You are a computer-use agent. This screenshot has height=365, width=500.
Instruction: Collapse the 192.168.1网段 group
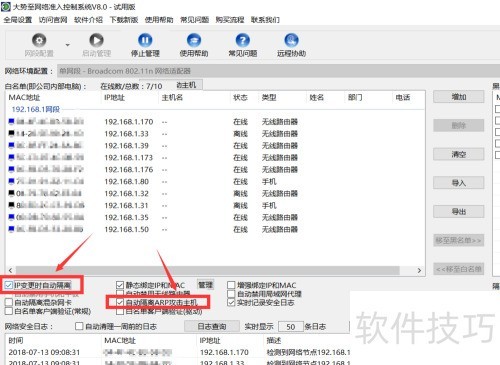(x=36, y=109)
